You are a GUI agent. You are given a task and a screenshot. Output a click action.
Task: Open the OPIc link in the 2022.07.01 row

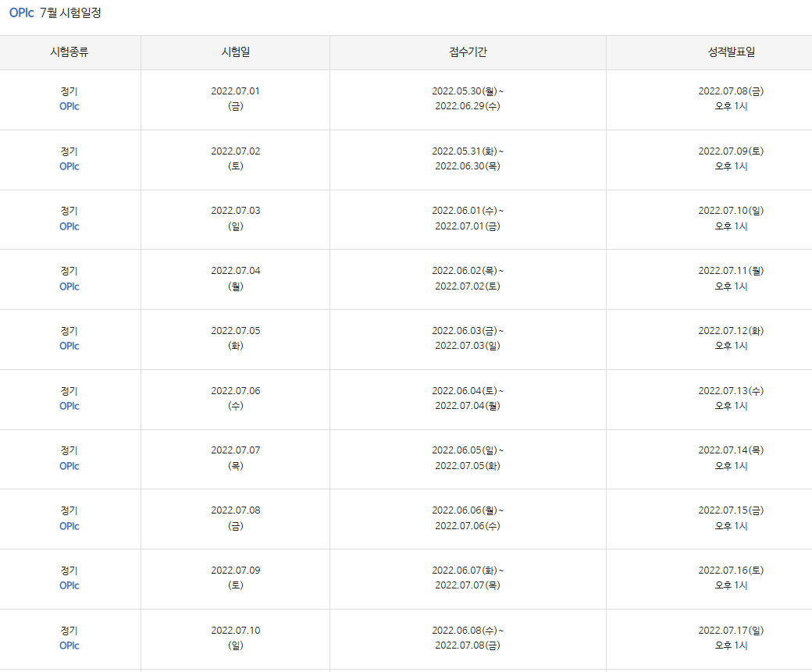[x=69, y=106]
